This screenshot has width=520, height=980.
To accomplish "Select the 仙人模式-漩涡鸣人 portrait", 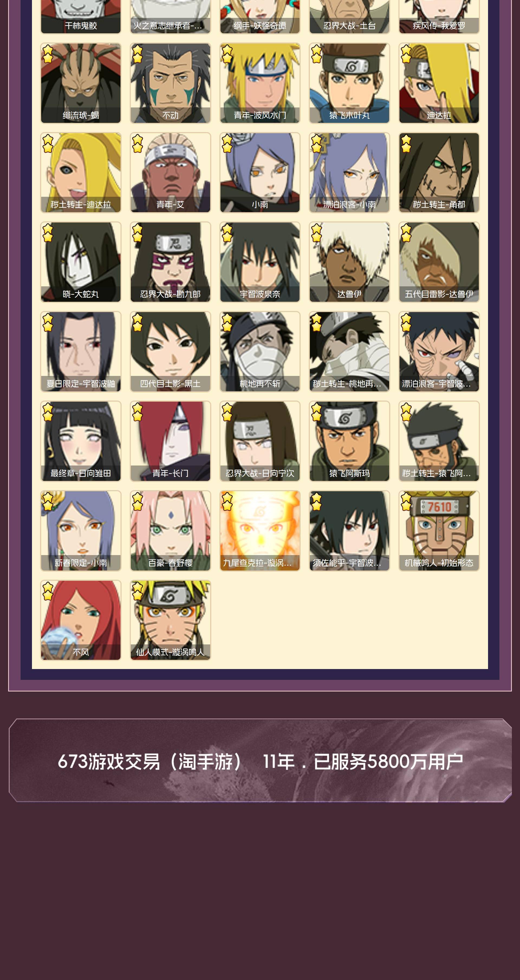I will [x=170, y=620].
